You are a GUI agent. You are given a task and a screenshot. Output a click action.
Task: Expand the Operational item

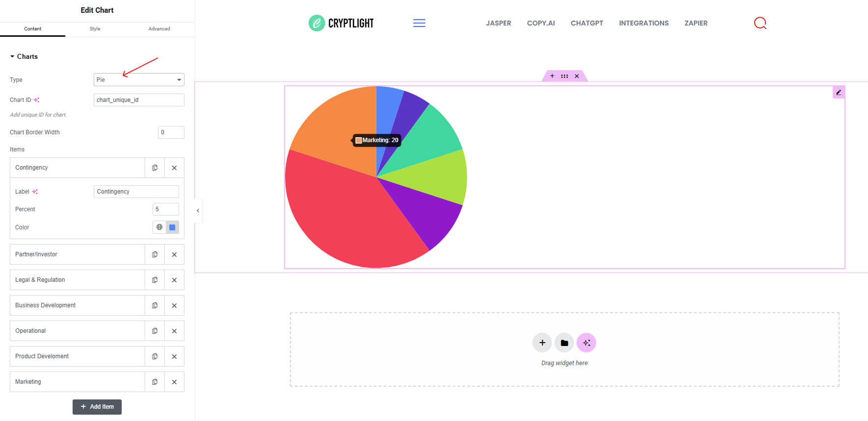(x=78, y=331)
